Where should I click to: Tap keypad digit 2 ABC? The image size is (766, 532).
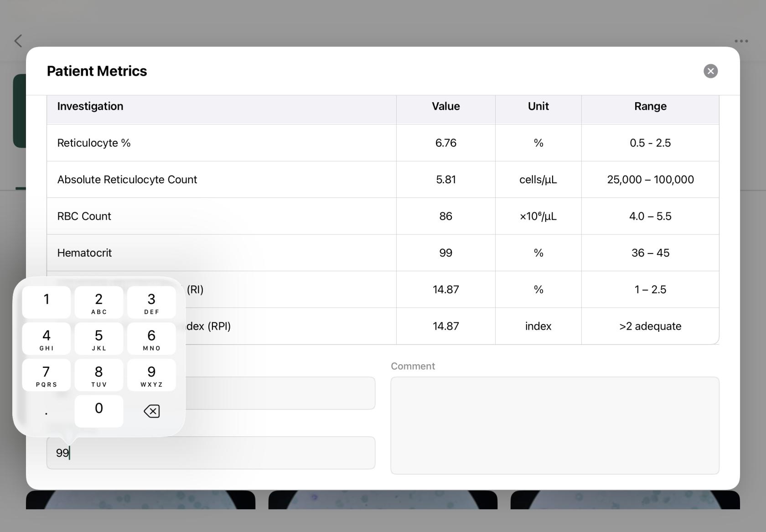click(x=99, y=302)
